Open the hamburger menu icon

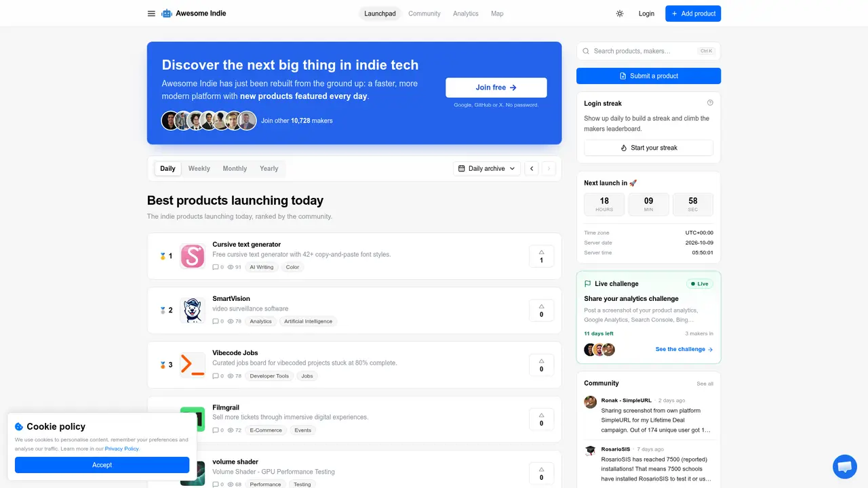[x=151, y=14]
